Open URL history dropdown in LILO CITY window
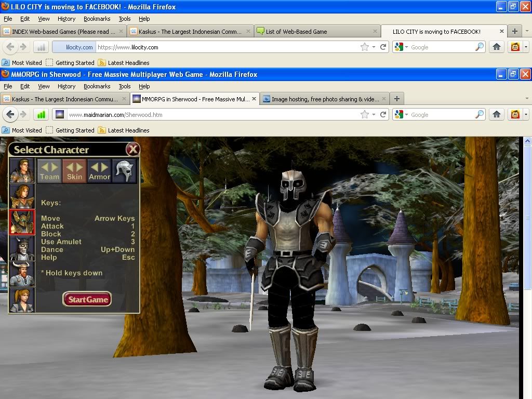This screenshot has height=399, width=532. point(374,47)
